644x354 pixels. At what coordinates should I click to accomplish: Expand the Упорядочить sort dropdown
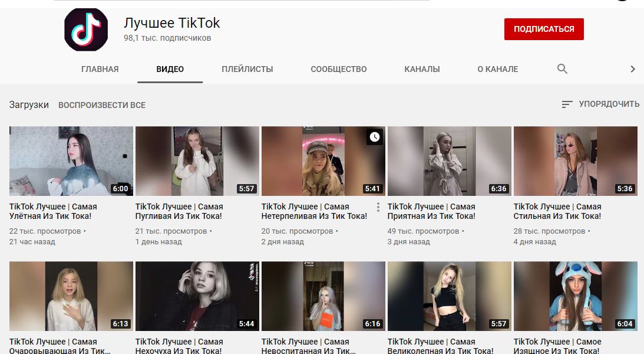609,104
